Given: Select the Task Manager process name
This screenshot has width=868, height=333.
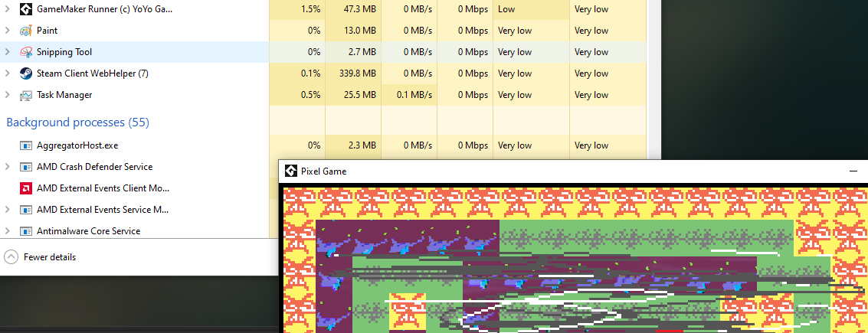Looking at the screenshot, I should [64, 95].
